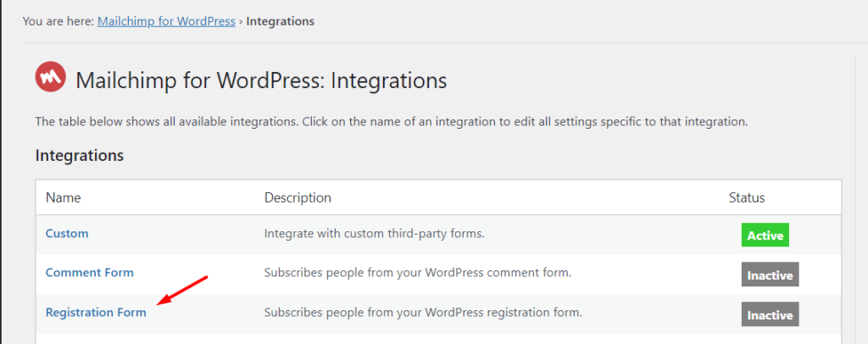
Task: Open the Mailchimp for WordPress breadcrumb link
Action: [x=166, y=21]
